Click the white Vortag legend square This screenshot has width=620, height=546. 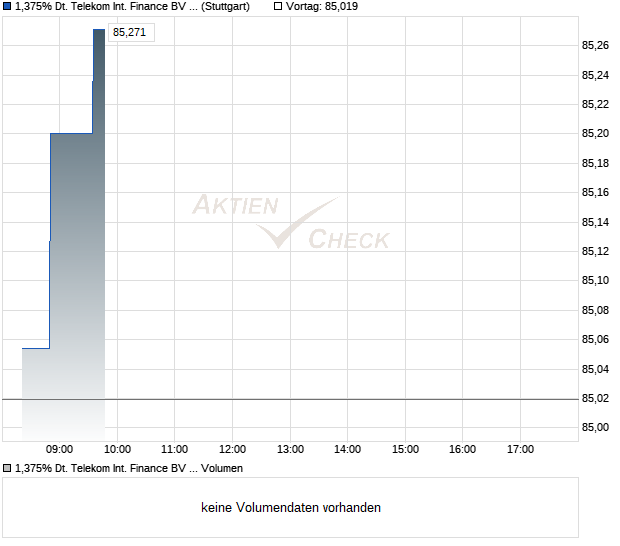(x=278, y=6)
